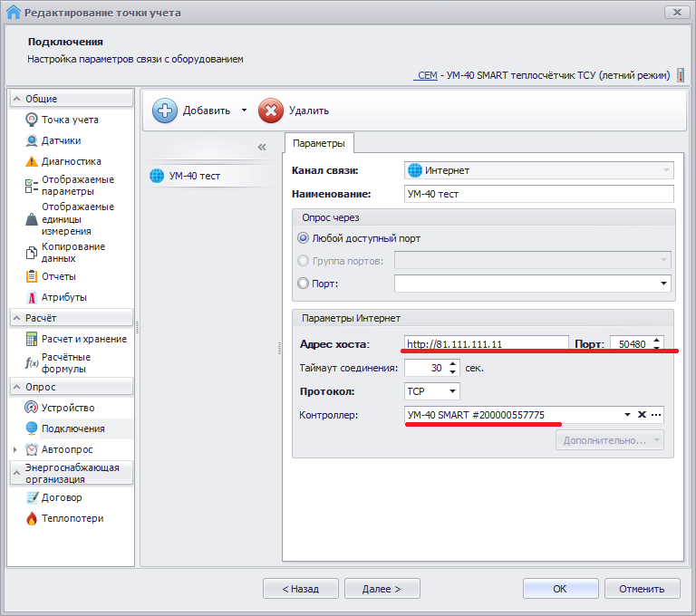Select 'УМ-40 тест' connection in list
This screenshot has height=616, width=696.
(194, 176)
